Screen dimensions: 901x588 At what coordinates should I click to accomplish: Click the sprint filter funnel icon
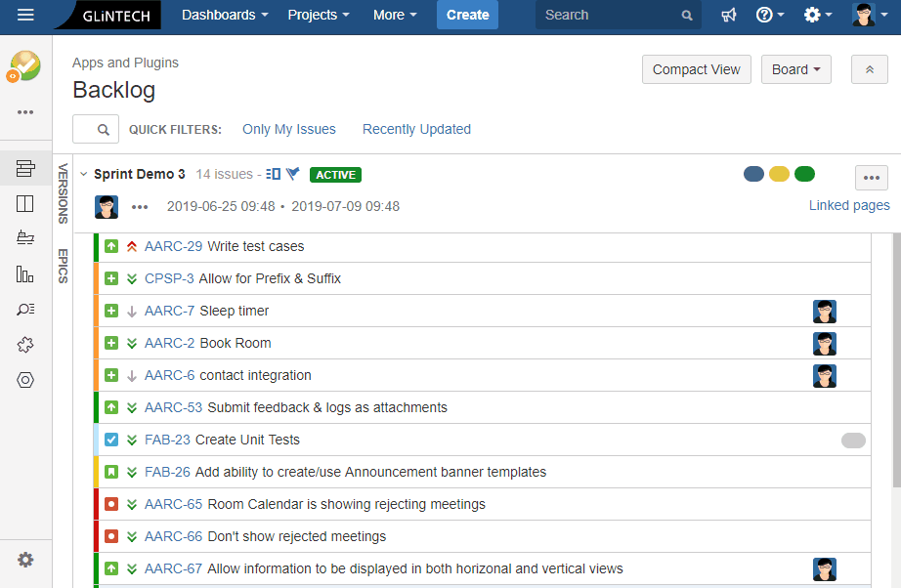pos(293,174)
